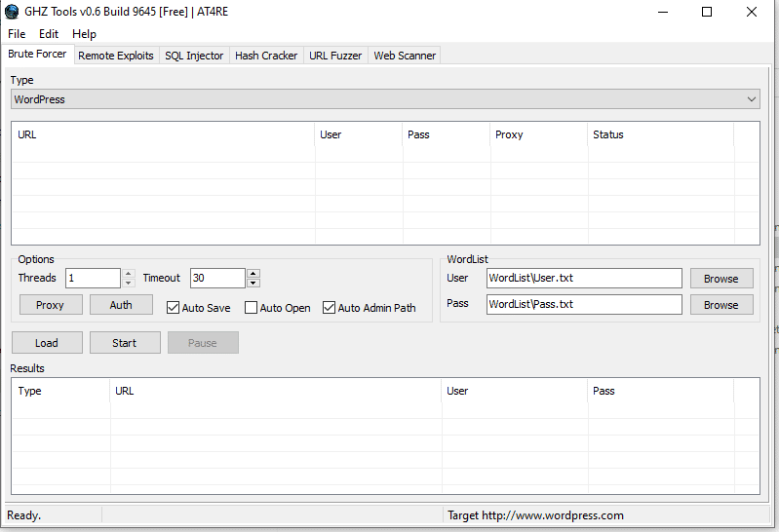Uncheck the Auto Admin Path checkbox
This screenshot has height=532, width=779.
(329, 308)
